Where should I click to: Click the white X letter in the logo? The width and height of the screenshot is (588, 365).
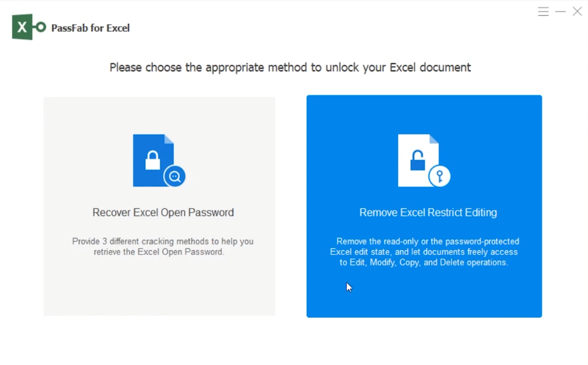pos(22,28)
